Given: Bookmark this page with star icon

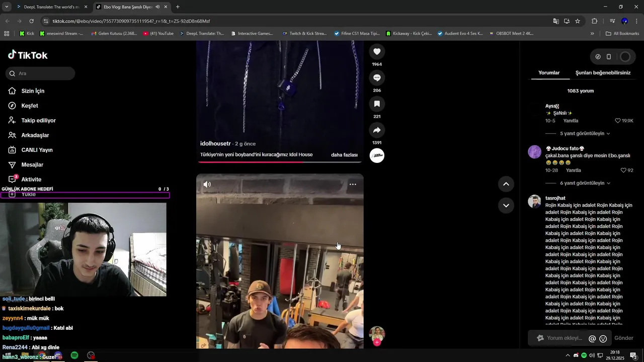Looking at the screenshot, I should pos(578,21).
